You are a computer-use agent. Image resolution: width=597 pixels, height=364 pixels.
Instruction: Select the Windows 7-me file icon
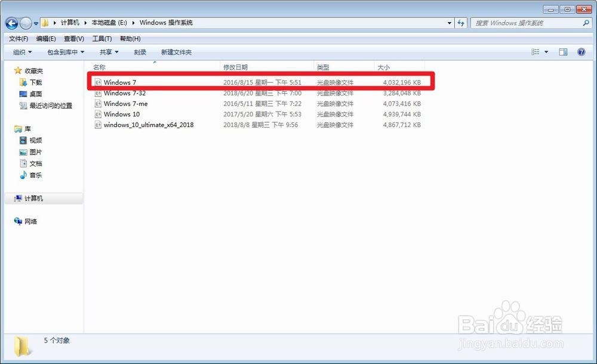[x=98, y=104]
